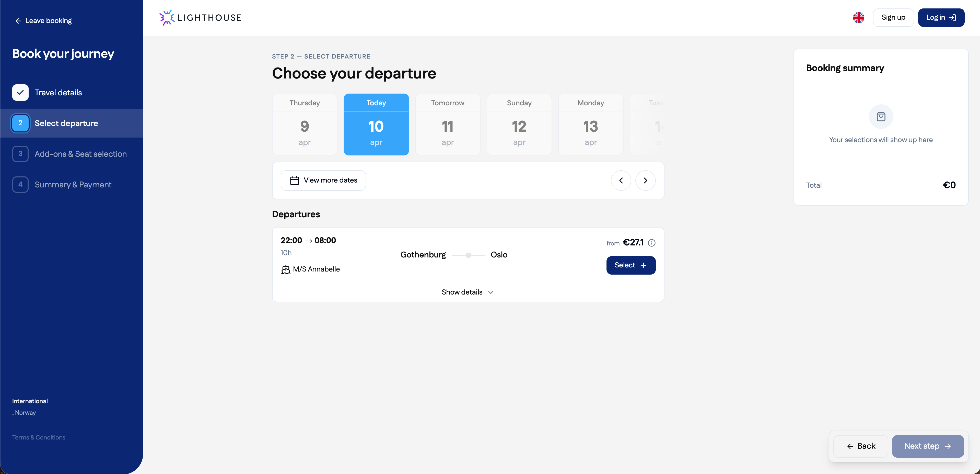Click the shopping bag icon in Booking summary

click(x=881, y=117)
